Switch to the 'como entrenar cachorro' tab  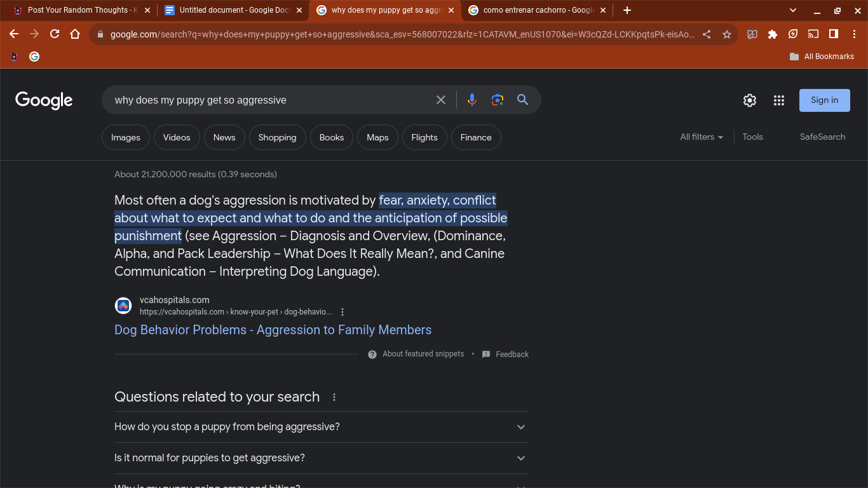click(537, 10)
